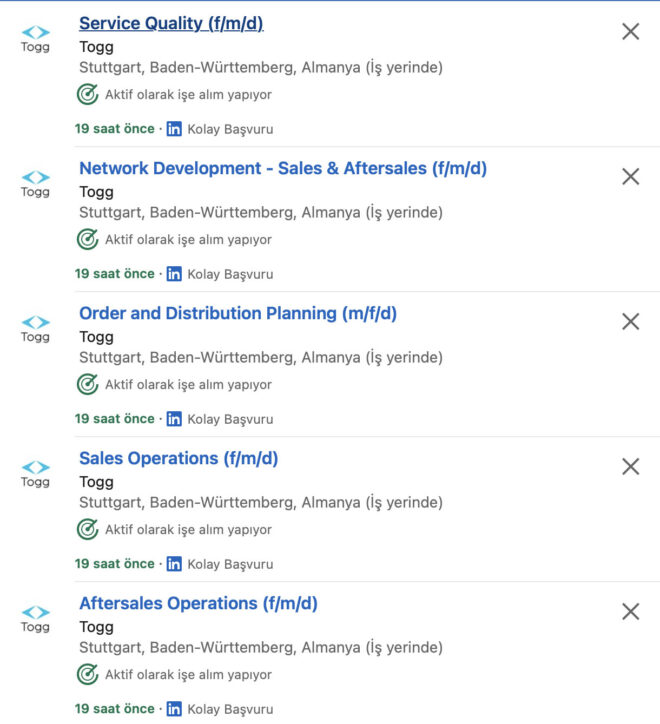The height and width of the screenshot is (724, 660).
Task: Dismiss the Service Quality job listing
Action: coord(630,32)
